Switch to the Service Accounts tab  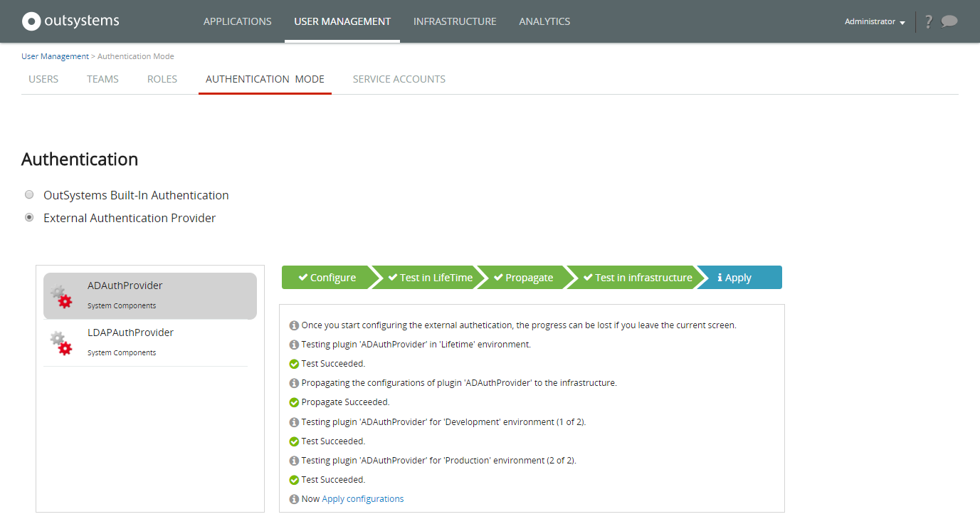tap(399, 79)
